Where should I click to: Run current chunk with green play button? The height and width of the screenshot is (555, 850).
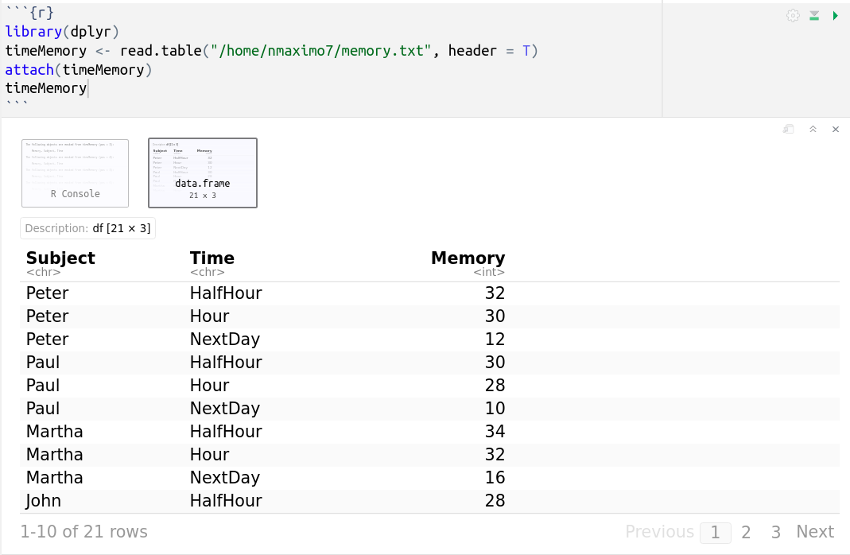pos(835,16)
